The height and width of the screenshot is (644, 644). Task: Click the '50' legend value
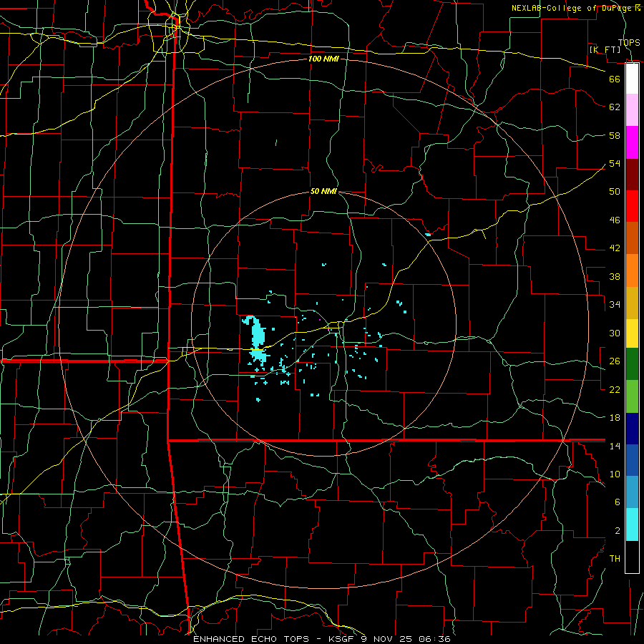coord(615,192)
